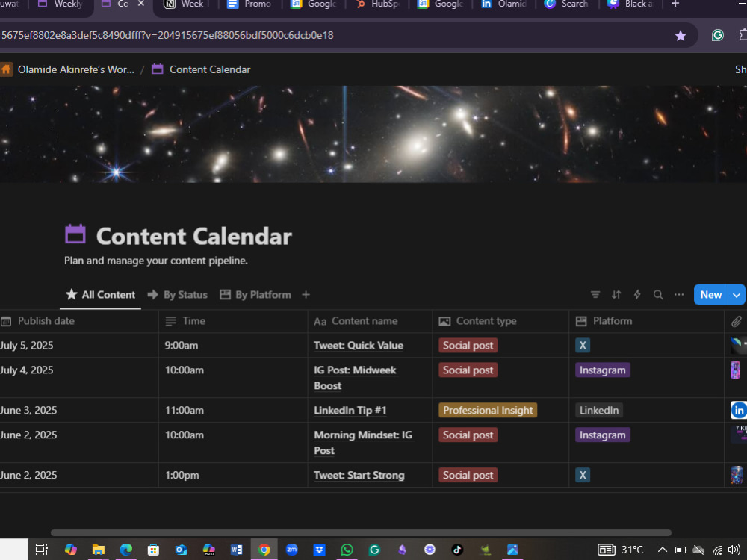This screenshot has width=747, height=560.
Task: Click the filter icon in database toolbar
Action: click(595, 295)
